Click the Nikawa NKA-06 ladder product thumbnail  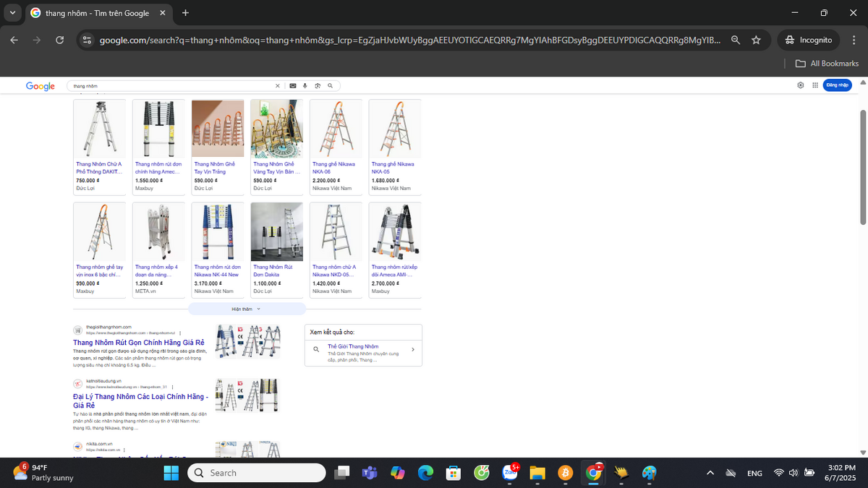point(336,128)
